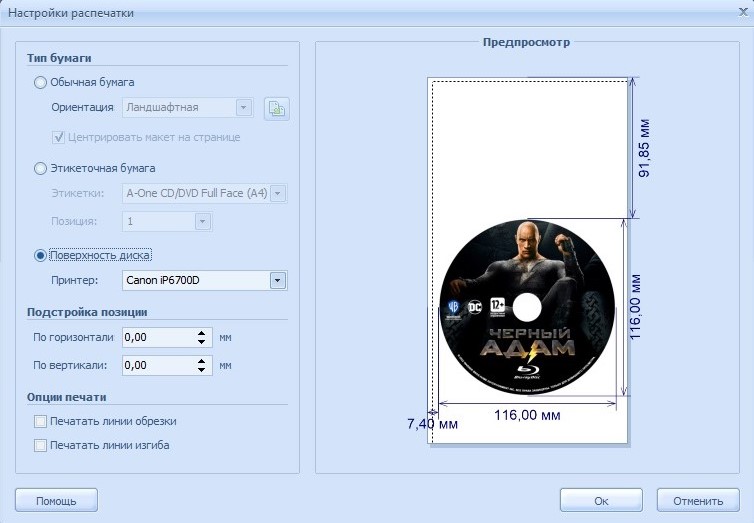The image size is (754, 523).
Task: Increase По горизонтали value with up arrow
Action: click(x=201, y=333)
